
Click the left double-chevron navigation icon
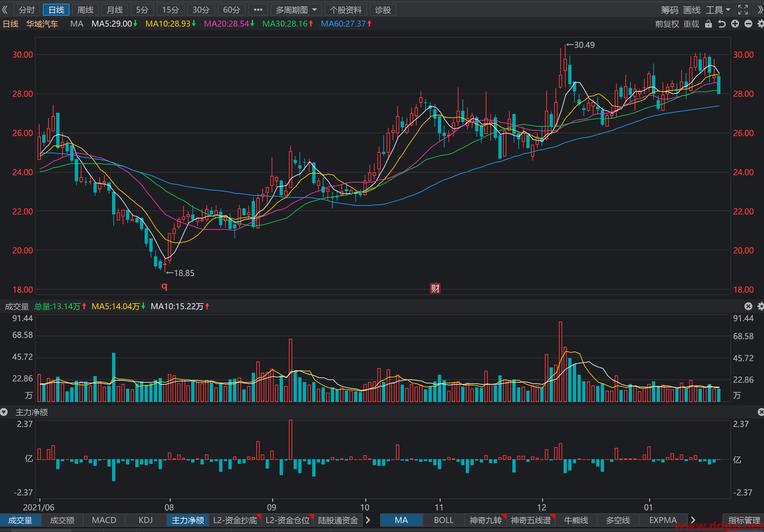coord(5,10)
